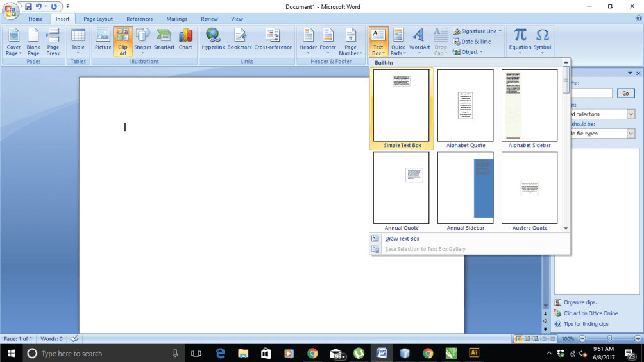Image resolution: width=644 pixels, height=362 pixels.
Task: Click the zoom slider handle
Action: [610, 339]
